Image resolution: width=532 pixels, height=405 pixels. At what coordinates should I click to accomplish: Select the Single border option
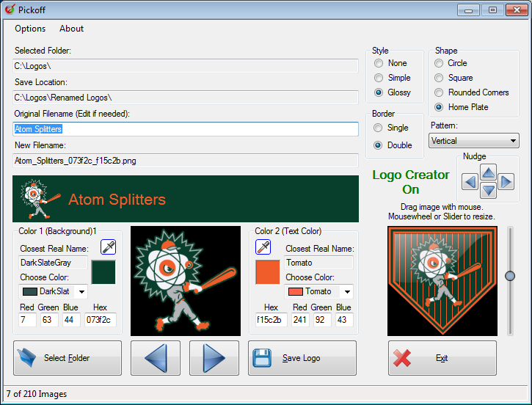(379, 128)
